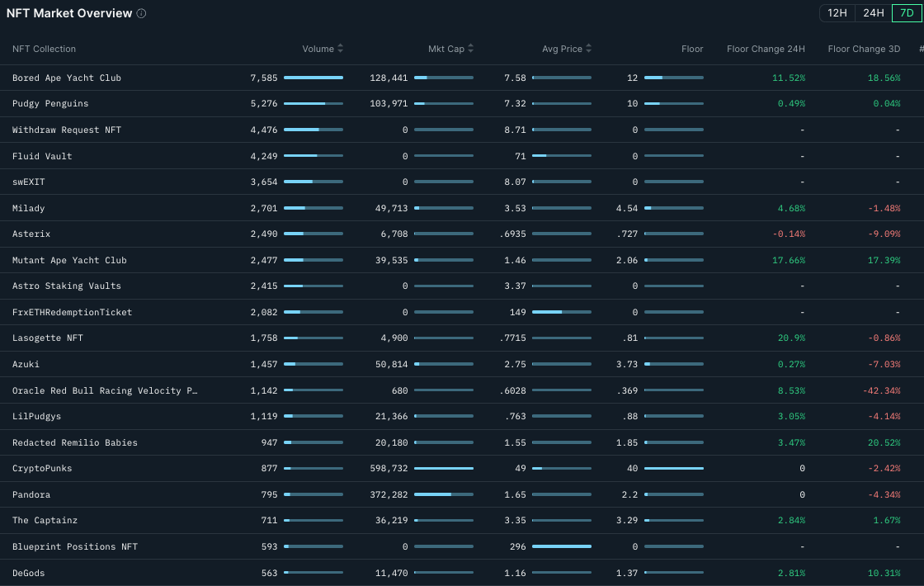The image size is (924, 586).
Task: Click the NFT Collection column header
Action: [45, 49]
